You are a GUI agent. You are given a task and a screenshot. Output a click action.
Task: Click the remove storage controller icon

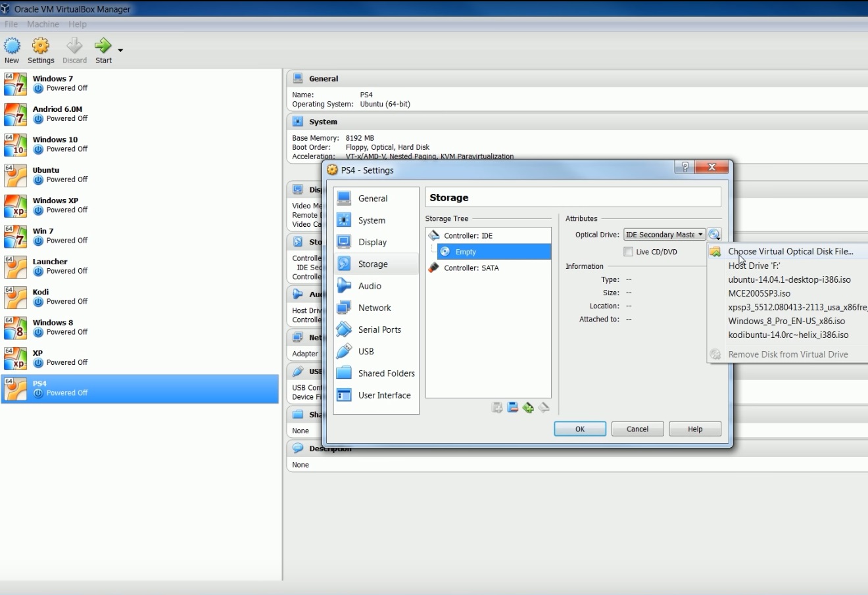click(512, 408)
